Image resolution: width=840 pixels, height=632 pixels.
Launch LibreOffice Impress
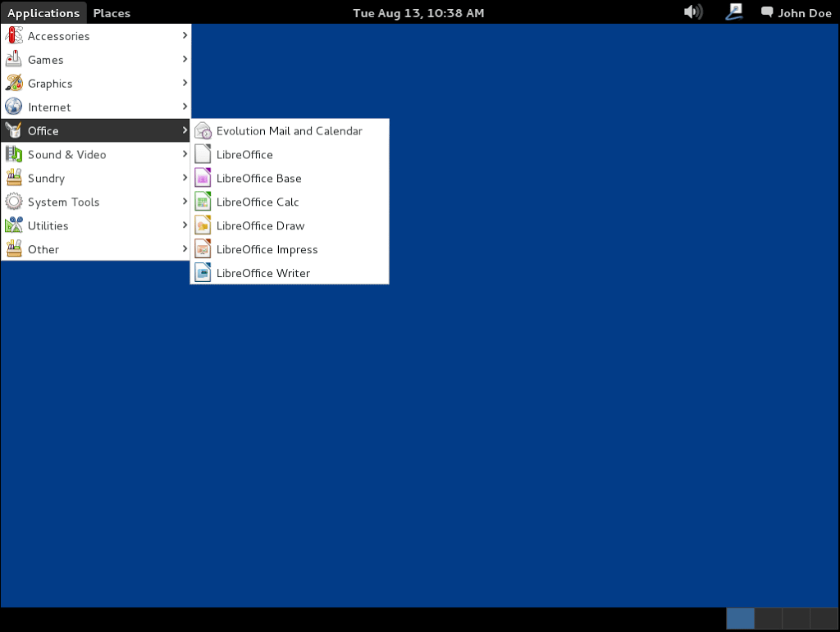tap(290, 249)
